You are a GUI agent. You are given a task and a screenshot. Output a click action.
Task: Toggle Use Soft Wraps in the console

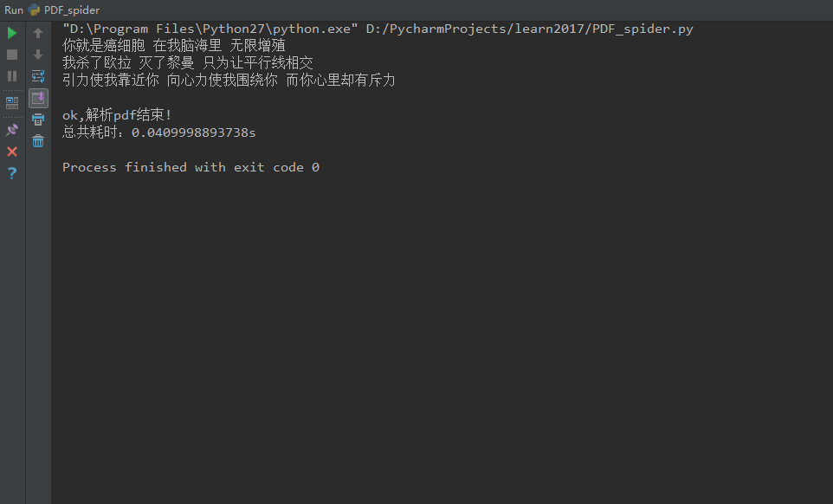[x=37, y=75]
